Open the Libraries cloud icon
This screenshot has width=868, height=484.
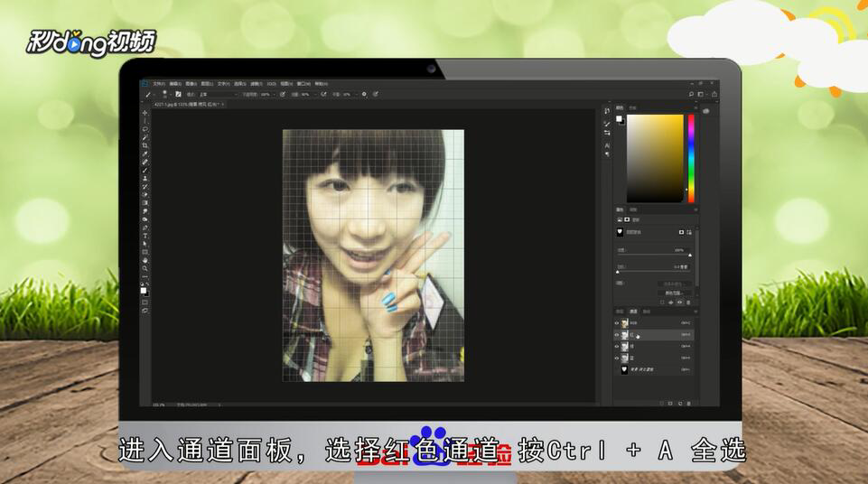[x=705, y=111]
